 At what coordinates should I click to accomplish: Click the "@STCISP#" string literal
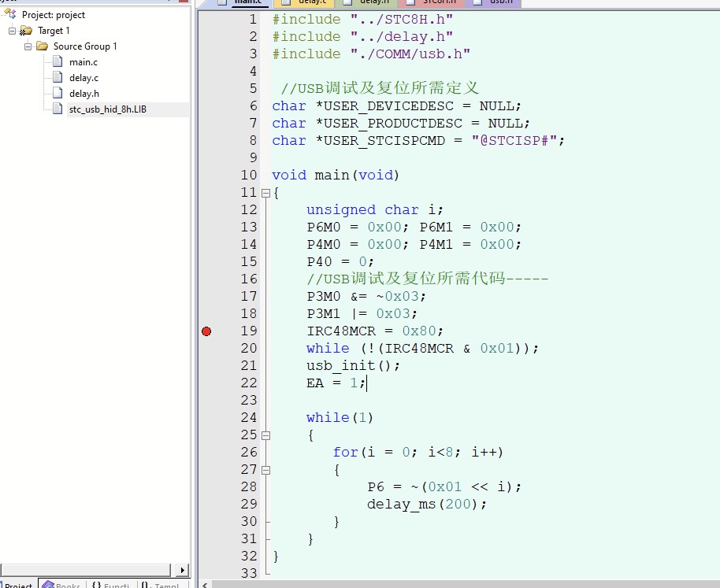coord(514,140)
